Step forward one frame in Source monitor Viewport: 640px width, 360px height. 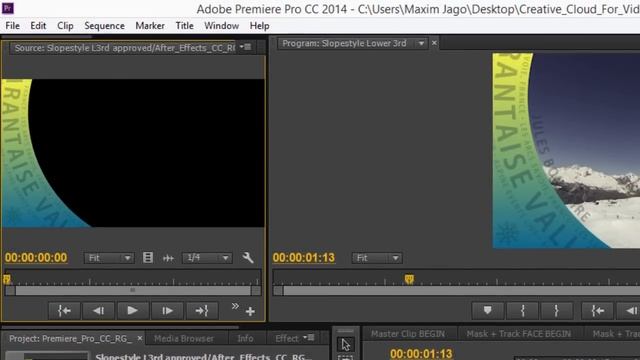coord(167,311)
